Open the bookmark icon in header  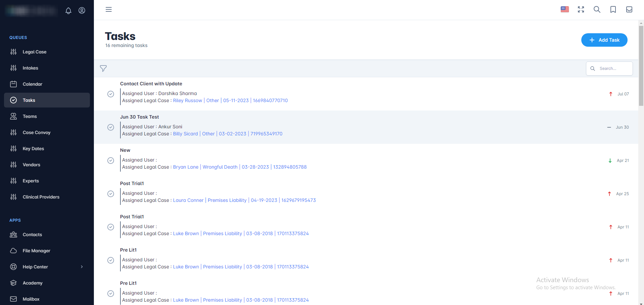[613, 9]
